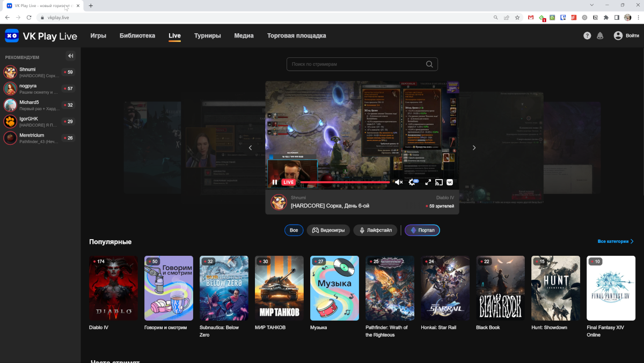Image resolution: width=644 pixels, height=363 pixels.
Task: Open the Chrome profile avatar
Action: 627,18
